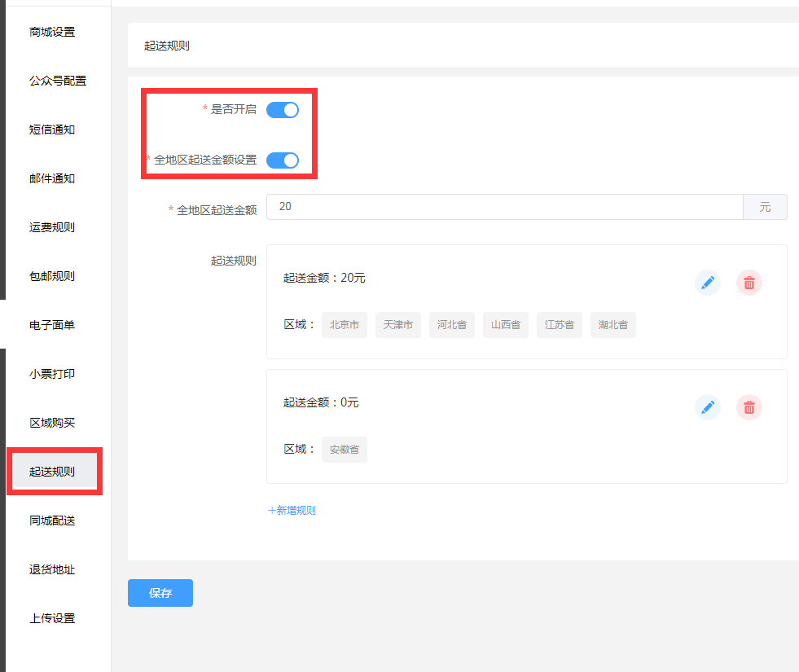Image resolution: width=799 pixels, height=672 pixels.
Task: Click the +新增规则 link
Action: point(292,511)
